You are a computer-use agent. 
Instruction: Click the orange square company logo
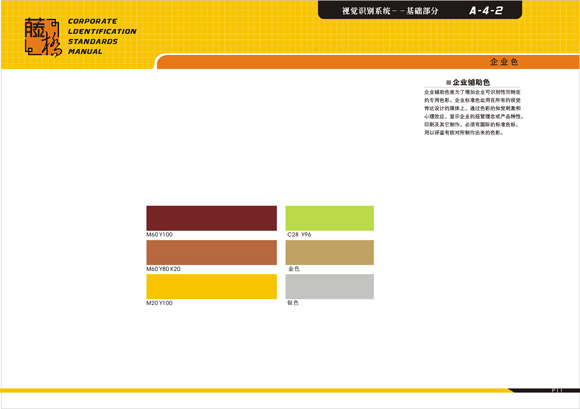click(x=42, y=37)
